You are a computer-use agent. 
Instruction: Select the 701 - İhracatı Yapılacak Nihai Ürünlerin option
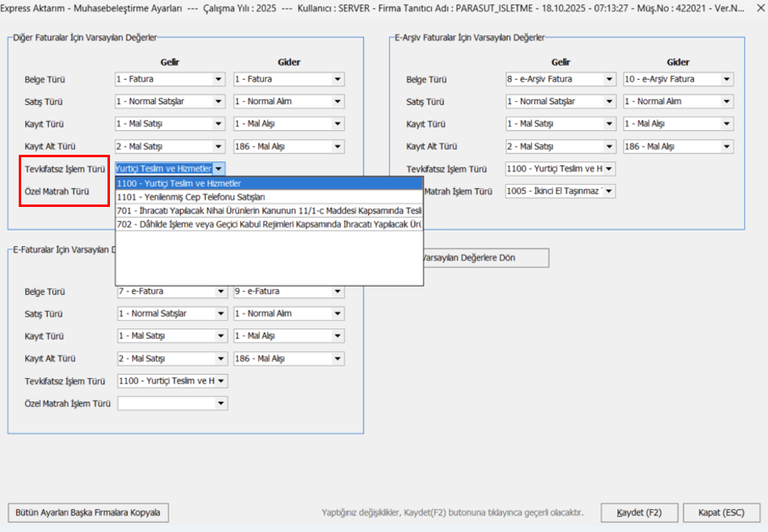click(x=269, y=211)
